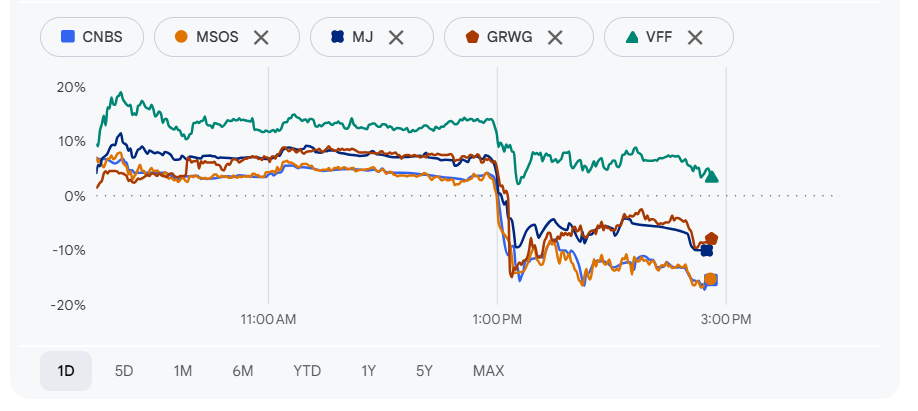Viewport: 918px width, 411px height.
Task: View the 1Y chart range
Action: 369,371
